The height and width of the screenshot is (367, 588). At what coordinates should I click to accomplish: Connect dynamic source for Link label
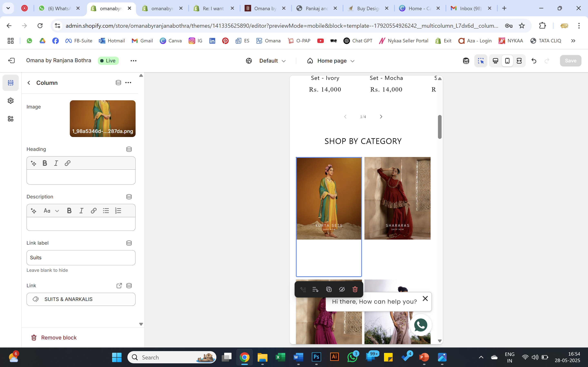coord(129,243)
